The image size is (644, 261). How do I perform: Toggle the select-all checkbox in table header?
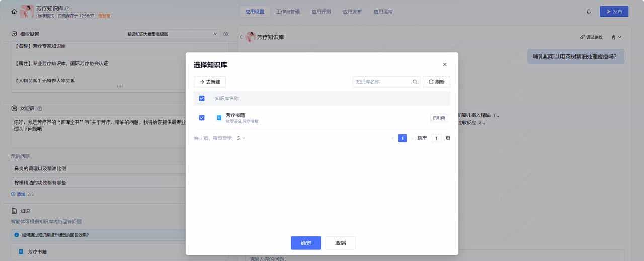[x=202, y=98]
